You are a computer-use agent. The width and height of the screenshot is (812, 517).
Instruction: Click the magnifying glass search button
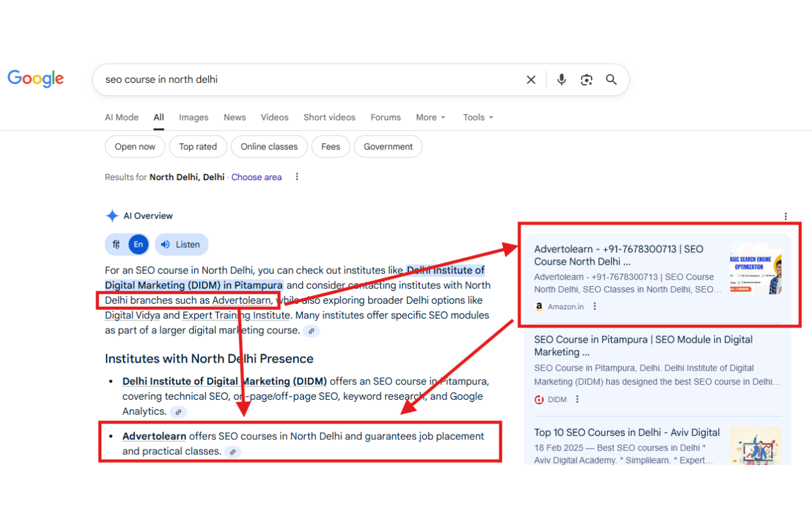coord(611,80)
